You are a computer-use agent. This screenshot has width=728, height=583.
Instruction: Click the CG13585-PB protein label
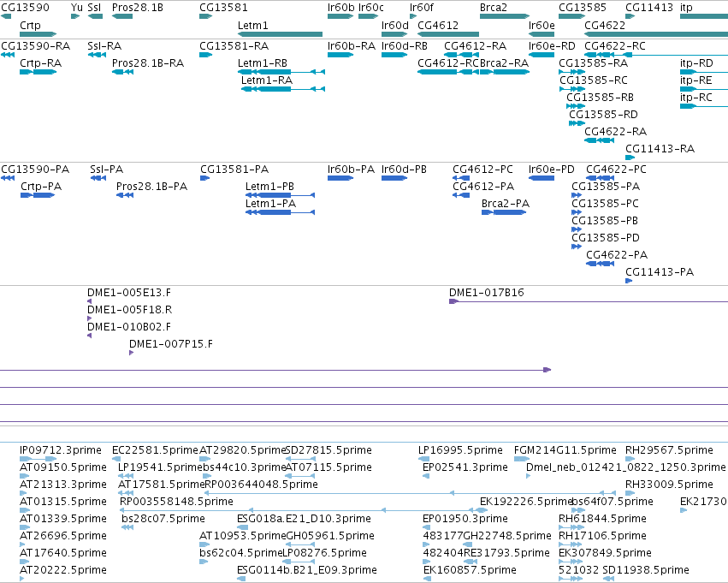tap(605, 221)
